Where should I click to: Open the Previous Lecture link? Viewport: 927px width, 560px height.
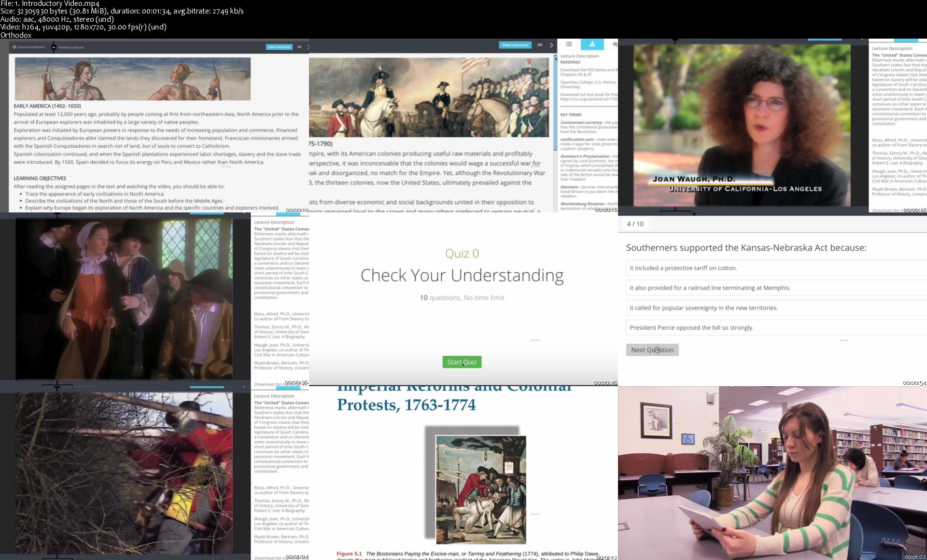point(71,47)
